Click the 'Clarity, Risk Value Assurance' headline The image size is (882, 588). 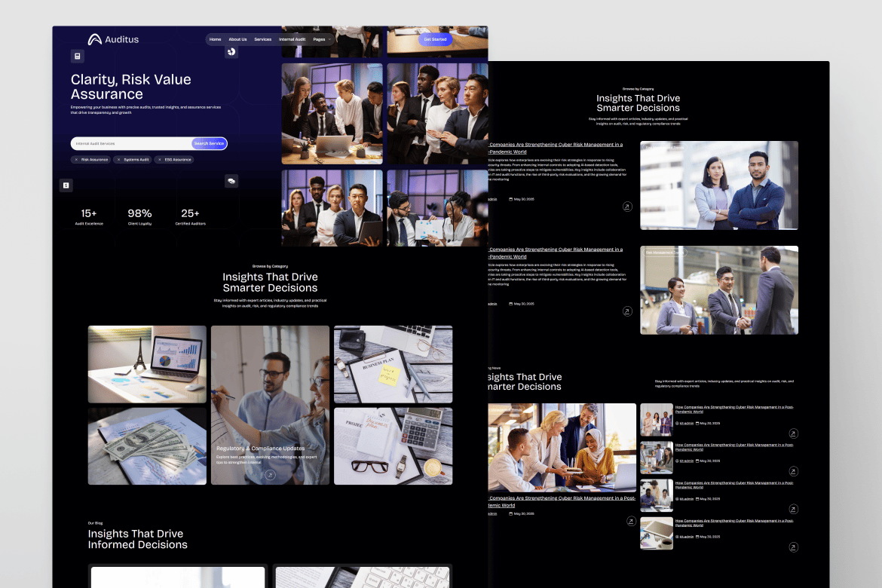(x=131, y=87)
